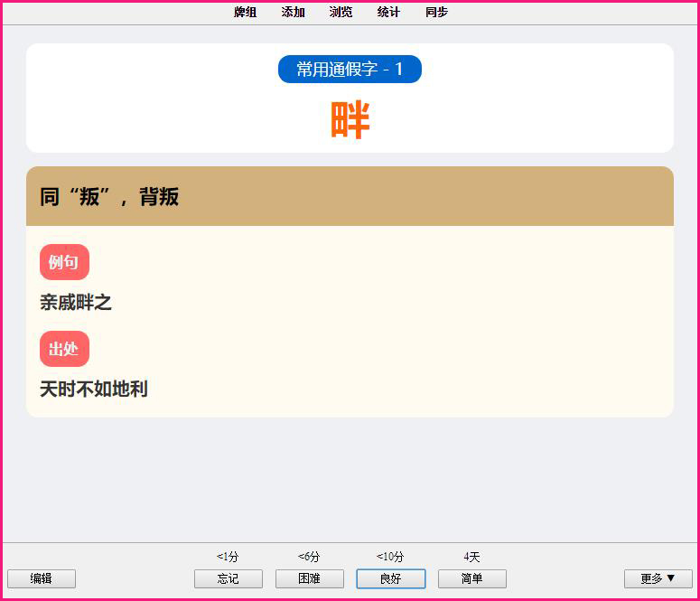
Task: Click the 同步 sync menu item
Action: pos(436,12)
